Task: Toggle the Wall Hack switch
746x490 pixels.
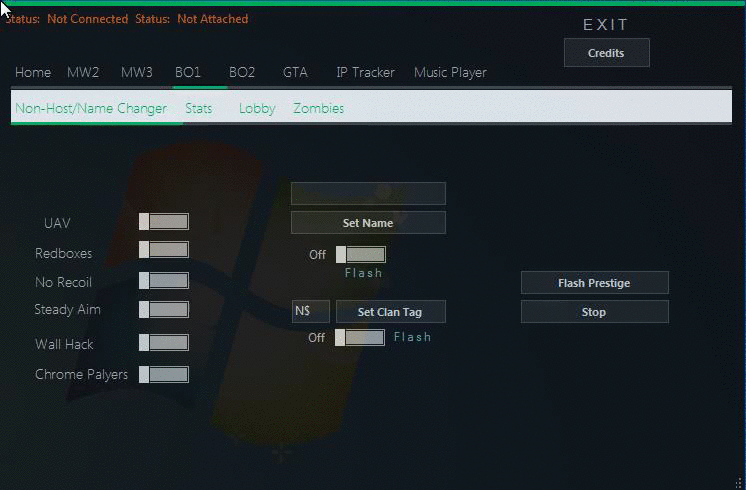Action: 164,343
